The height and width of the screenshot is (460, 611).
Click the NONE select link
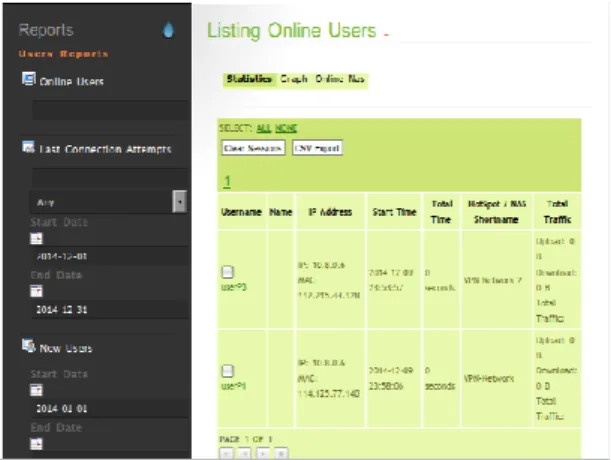click(286, 128)
